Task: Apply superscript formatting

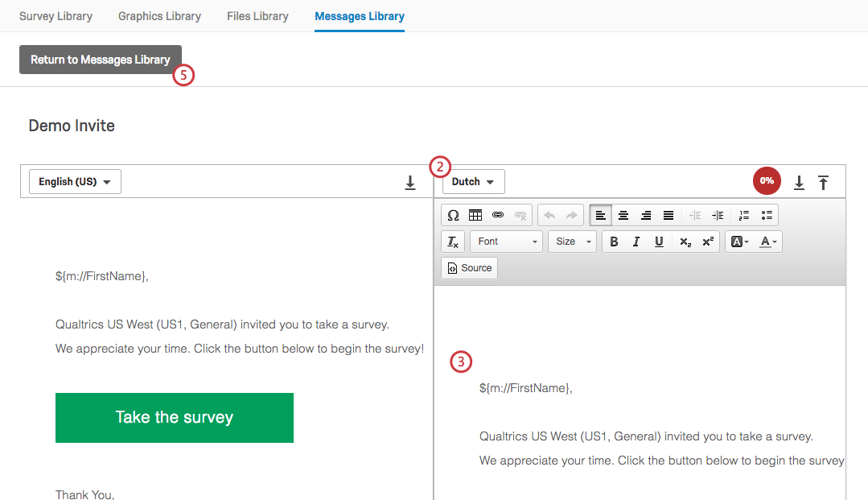Action: tap(707, 241)
